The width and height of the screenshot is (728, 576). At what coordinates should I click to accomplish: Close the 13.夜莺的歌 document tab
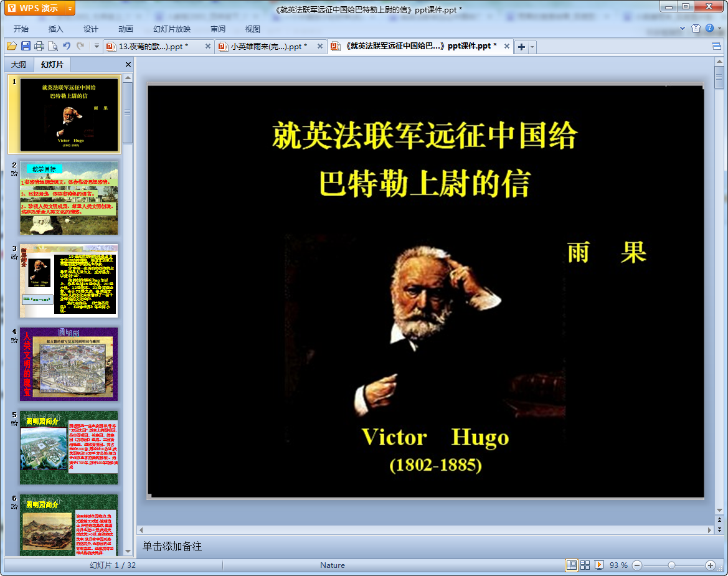pyautogui.click(x=206, y=46)
